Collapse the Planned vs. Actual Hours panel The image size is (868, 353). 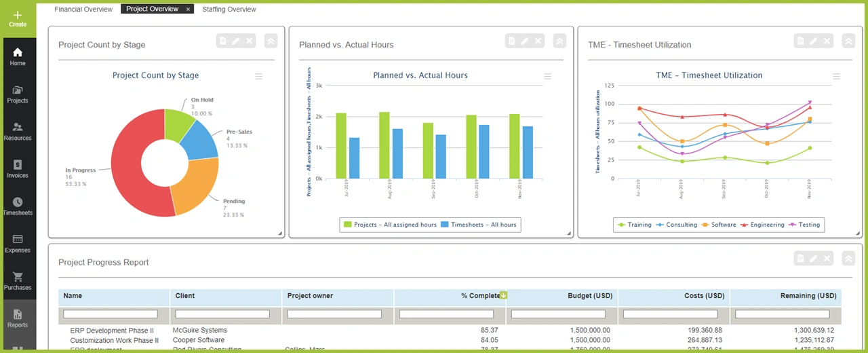coord(559,41)
